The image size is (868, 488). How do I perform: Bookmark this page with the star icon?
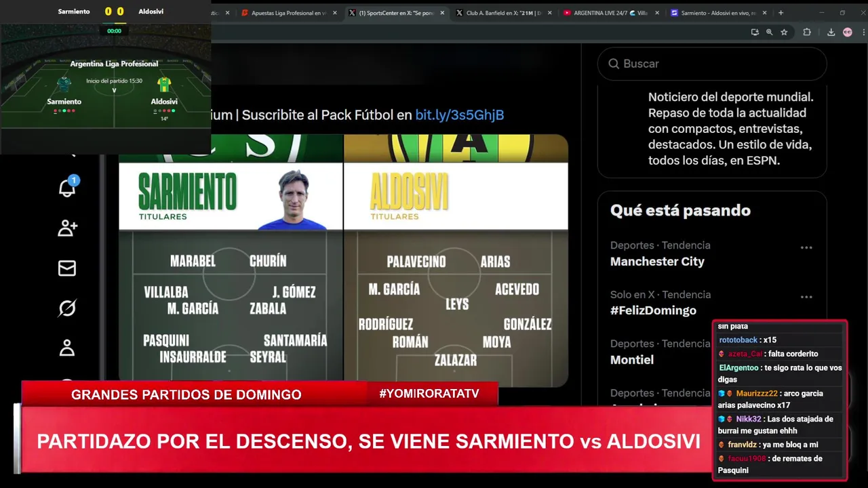point(784,32)
